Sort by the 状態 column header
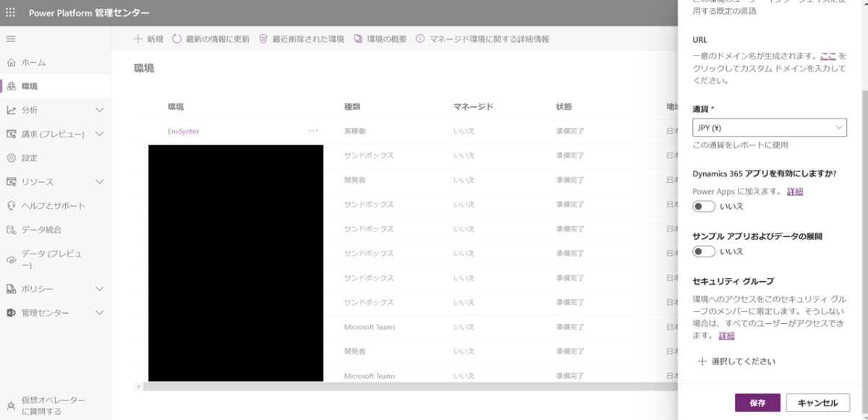 [x=564, y=107]
